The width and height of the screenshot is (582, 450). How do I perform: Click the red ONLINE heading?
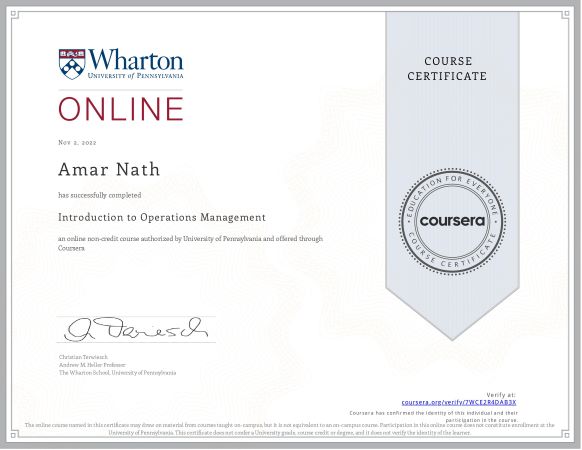pos(121,109)
